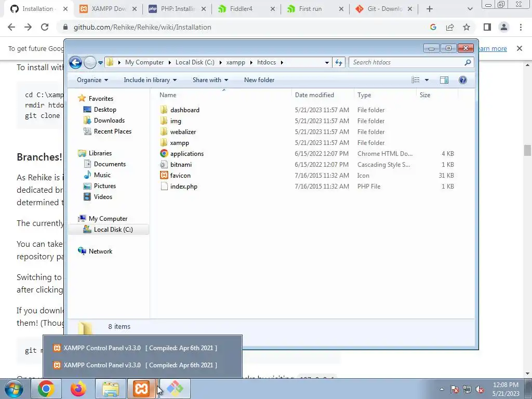Bookmark this page with star icon
The width and height of the screenshot is (532, 399).
point(467,27)
